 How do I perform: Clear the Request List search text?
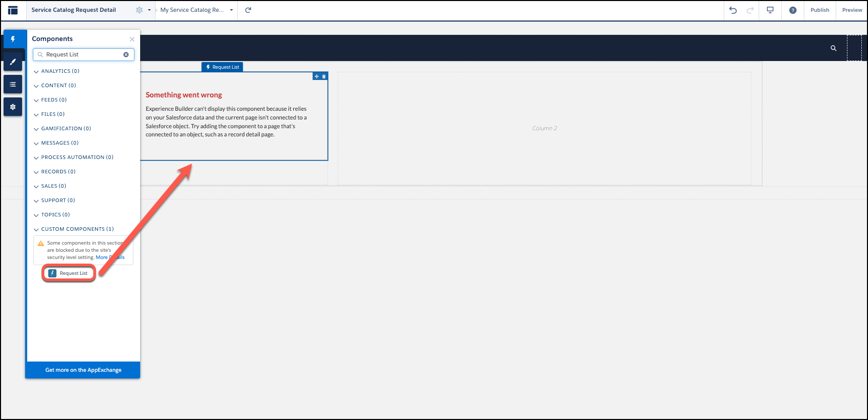[x=126, y=54]
